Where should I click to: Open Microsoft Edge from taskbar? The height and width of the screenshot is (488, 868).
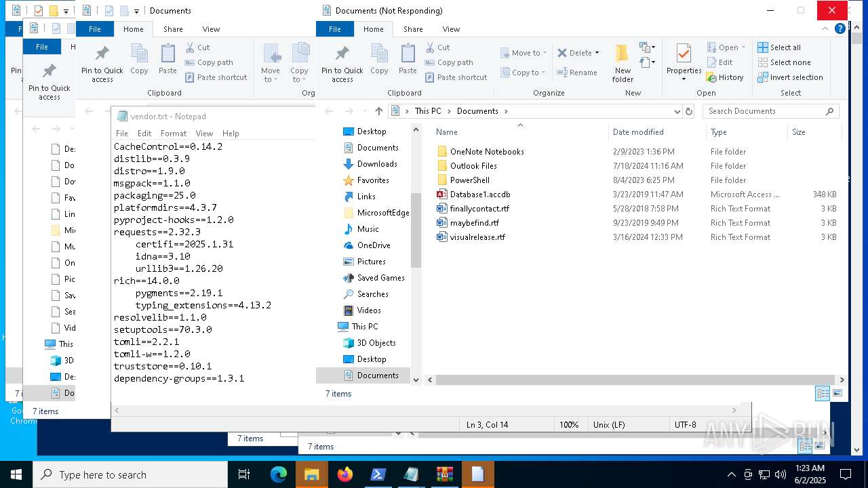279,474
